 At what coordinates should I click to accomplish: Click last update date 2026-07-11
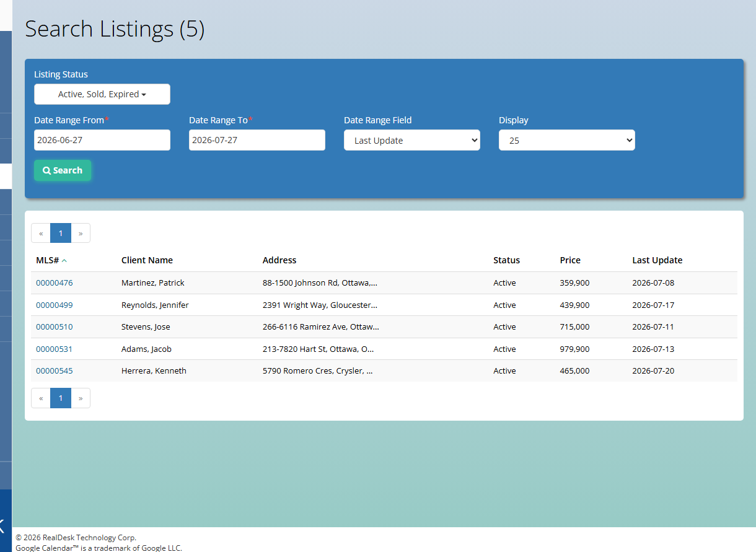(653, 326)
